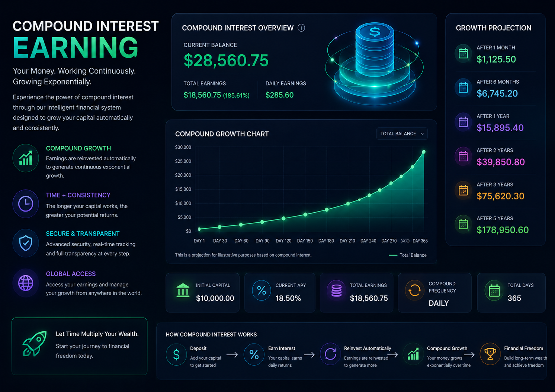Viewport: 555px width, 392px height.
Task: Click the Secure & Transparent shield icon
Action: pyautogui.click(x=26, y=243)
